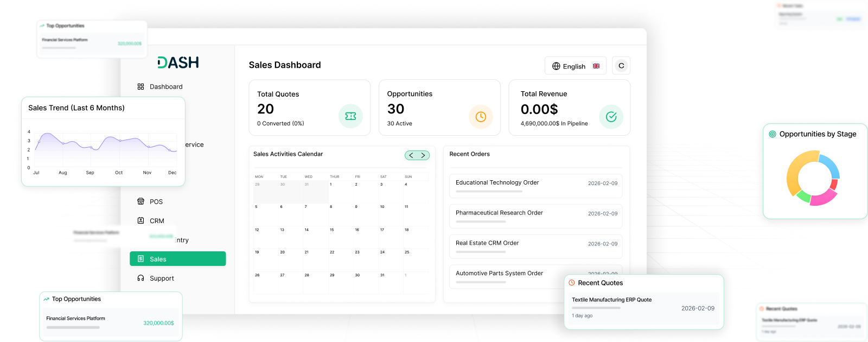Click the Oct label on trend chart
Image resolution: width=868 pixels, height=342 pixels.
(x=119, y=173)
